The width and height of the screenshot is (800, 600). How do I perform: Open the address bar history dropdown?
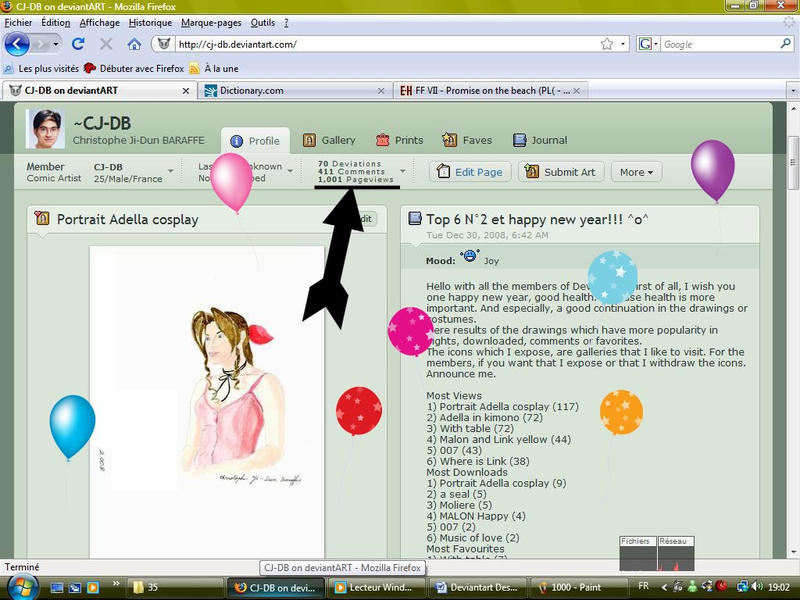point(623,44)
